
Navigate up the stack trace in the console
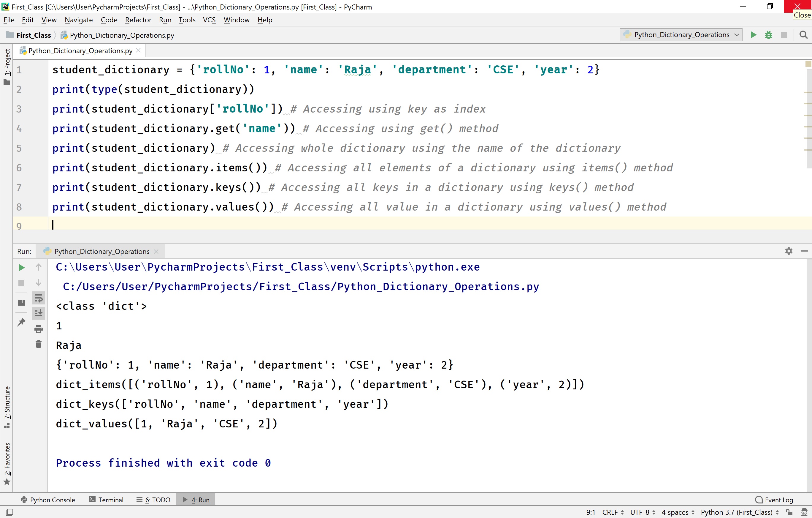pos(39,267)
